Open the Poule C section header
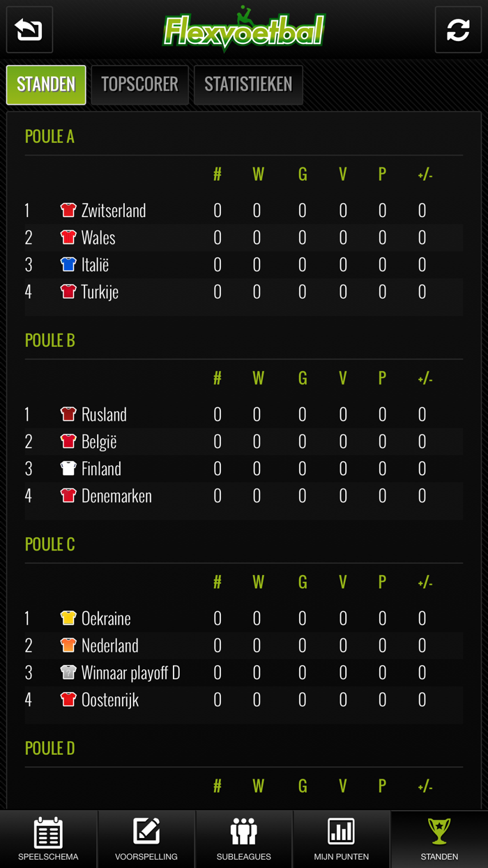This screenshot has height=868, width=488. 49,544
